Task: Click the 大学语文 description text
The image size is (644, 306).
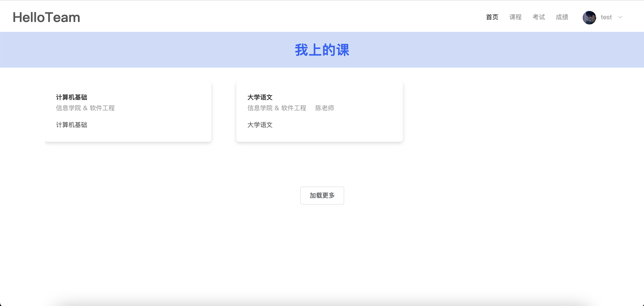Action: click(260, 125)
